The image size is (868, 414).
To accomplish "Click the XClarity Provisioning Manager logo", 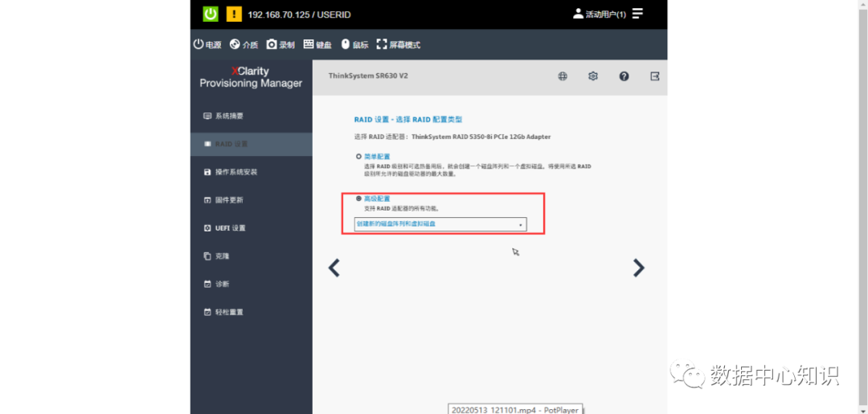I will 251,77.
